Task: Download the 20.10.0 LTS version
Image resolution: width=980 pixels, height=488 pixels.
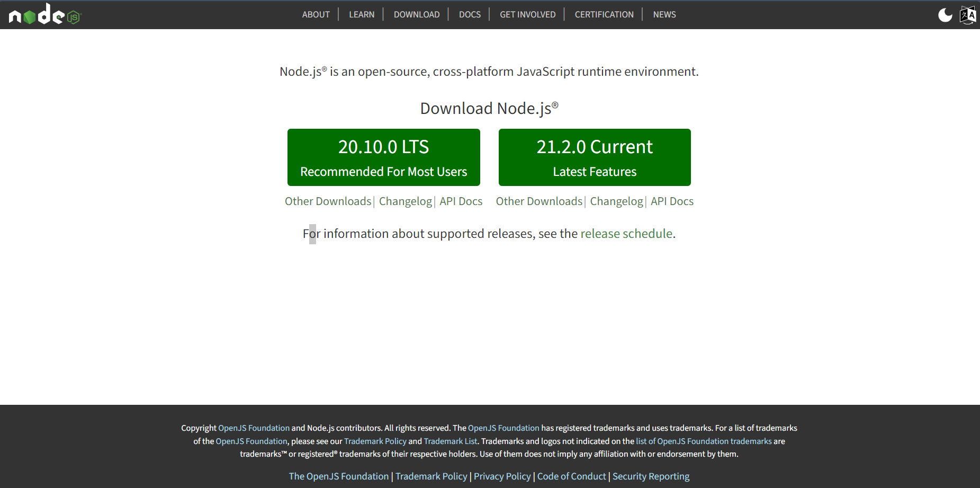Action: [x=384, y=157]
